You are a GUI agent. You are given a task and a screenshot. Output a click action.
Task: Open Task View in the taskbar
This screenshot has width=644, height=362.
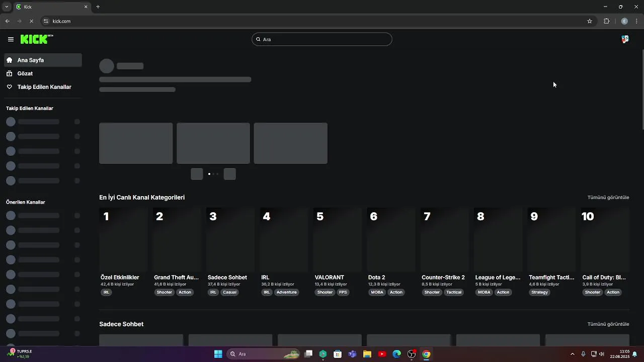point(308,354)
